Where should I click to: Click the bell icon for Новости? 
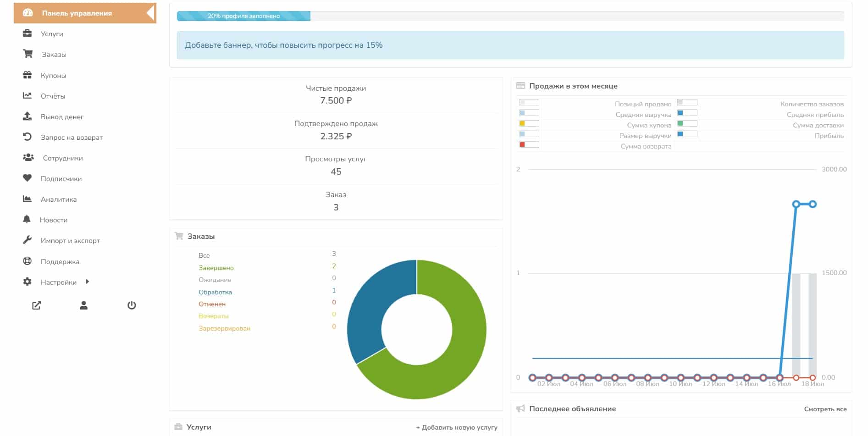tap(27, 220)
